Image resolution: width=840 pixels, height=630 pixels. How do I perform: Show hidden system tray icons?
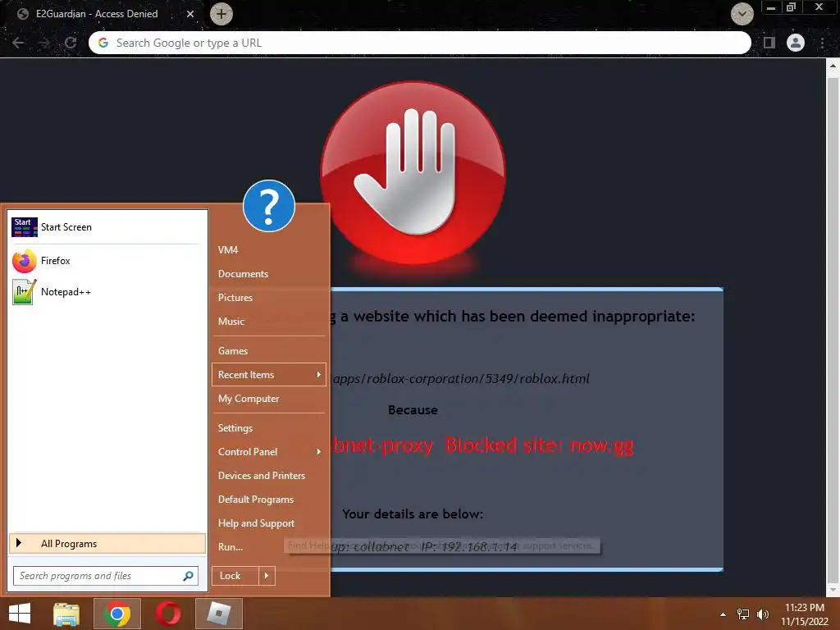724,614
